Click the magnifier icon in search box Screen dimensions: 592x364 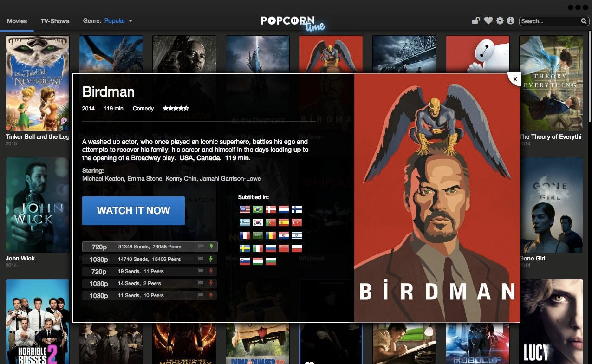[584, 21]
